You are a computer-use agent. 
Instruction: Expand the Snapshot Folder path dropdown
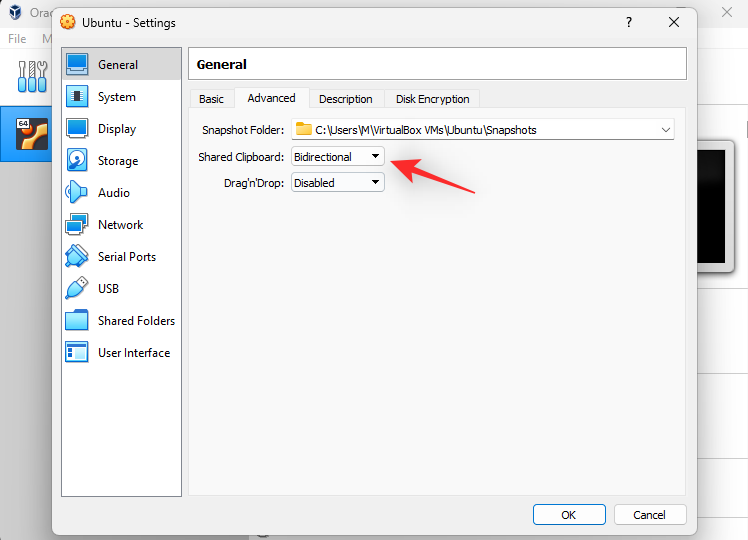[x=665, y=129]
